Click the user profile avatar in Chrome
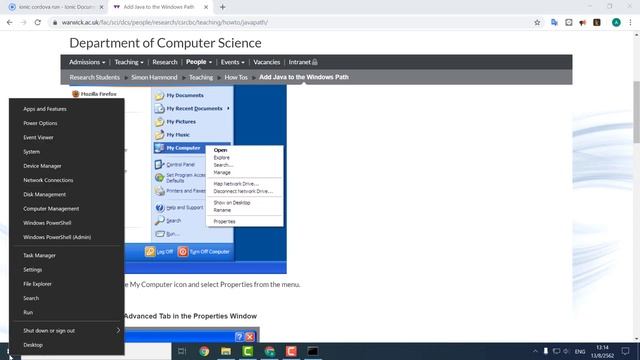Image resolution: width=640 pixels, height=360 pixels. [x=616, y=22]
